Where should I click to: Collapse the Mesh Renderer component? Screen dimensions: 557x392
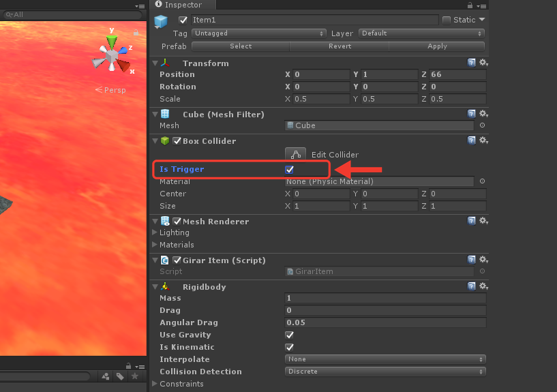click(155, 221)
